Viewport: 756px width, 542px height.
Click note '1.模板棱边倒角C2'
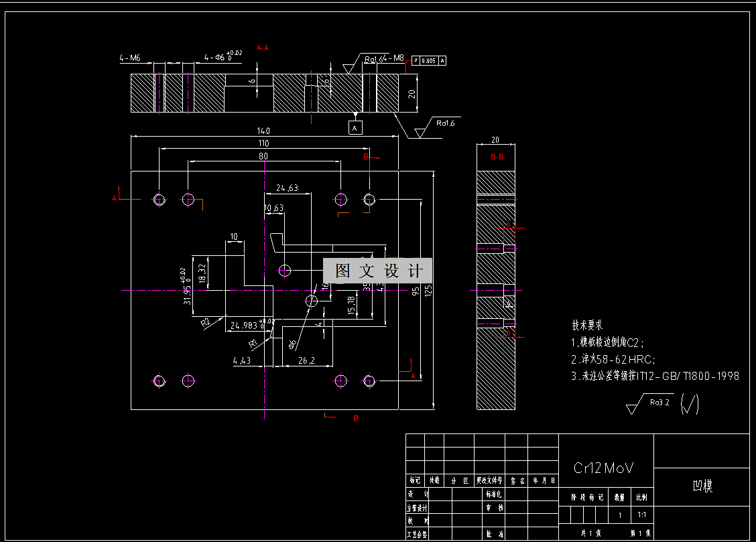tap(607, 342)
